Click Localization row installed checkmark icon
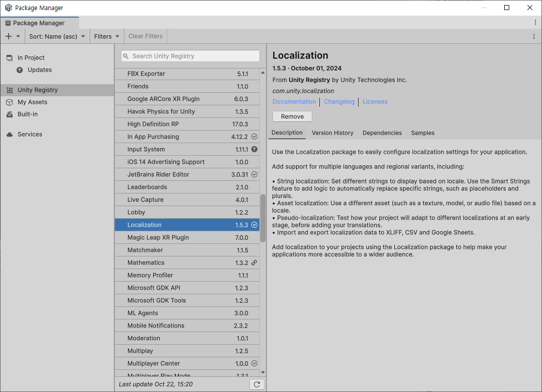The image size is (542, 392). click(254, 225)
